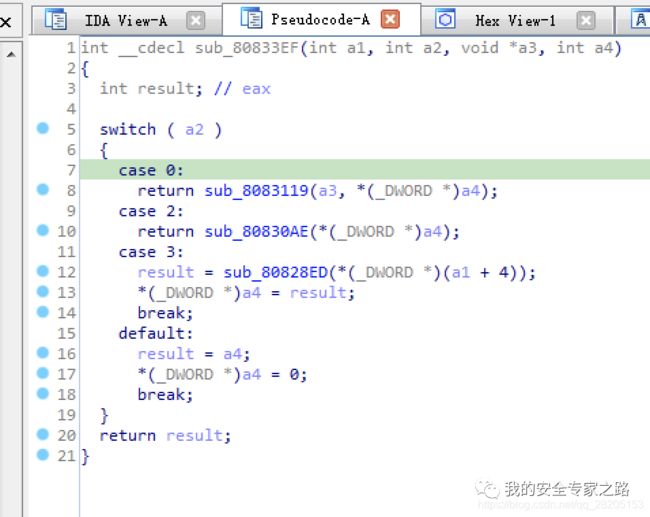The image size is (650, 517).
Task: Select the highlighted 'case 0:' line
Action: [365, 170]
